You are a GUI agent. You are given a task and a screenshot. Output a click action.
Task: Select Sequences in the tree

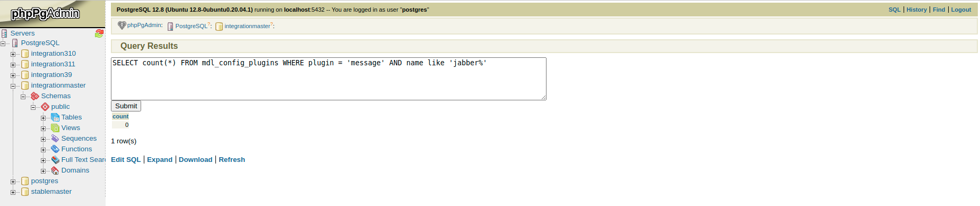coord(79,139)
